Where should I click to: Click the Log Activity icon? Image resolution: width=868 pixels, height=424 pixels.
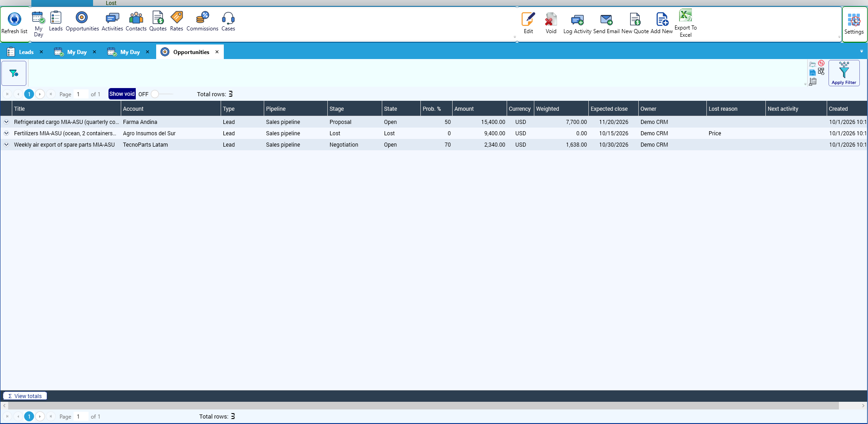tap(577, 23)
